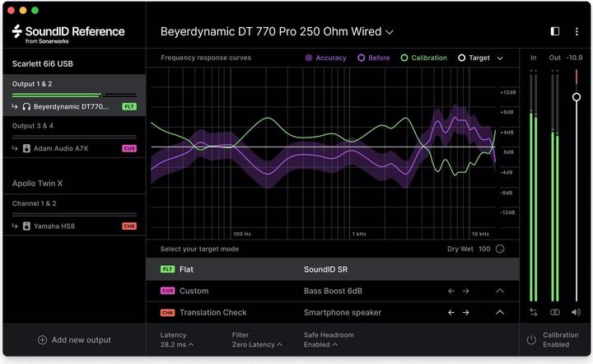Screen dimensions: 593x364
Task: Click the speaker icon beside Yamaha HS8
Action: 26,226
